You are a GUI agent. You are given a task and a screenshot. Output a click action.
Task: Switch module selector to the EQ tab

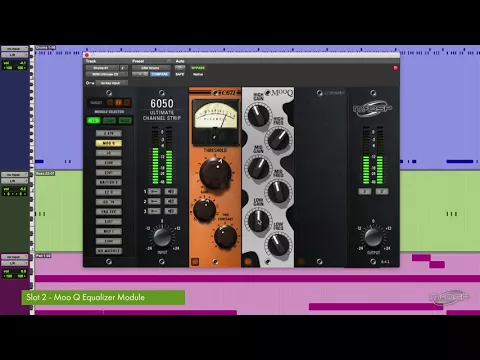tap(93, 120)
